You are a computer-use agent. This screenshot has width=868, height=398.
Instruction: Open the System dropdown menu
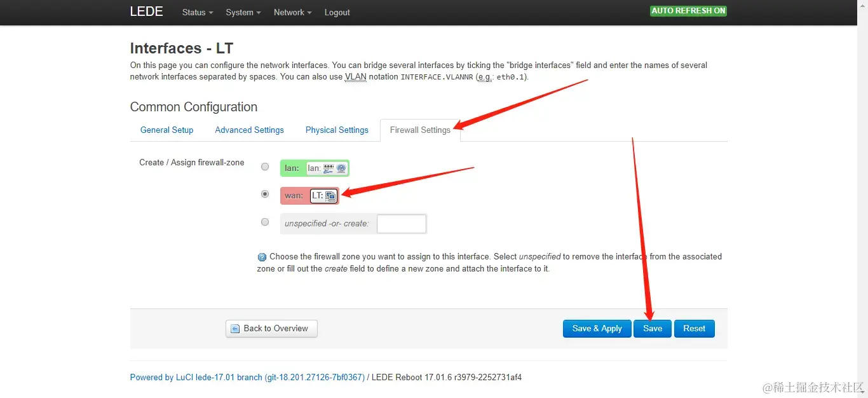pyautogui.click(x=243, y=12)
